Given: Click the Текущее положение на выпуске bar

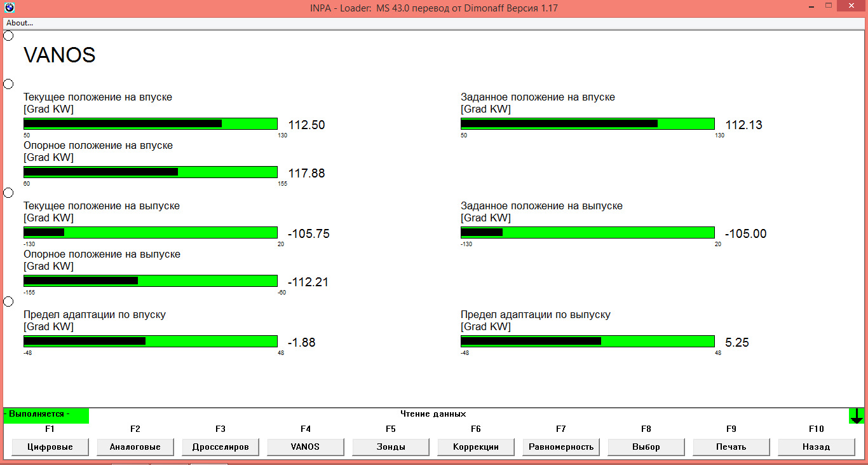Looking at the screenshot, I should coord(151,233).
